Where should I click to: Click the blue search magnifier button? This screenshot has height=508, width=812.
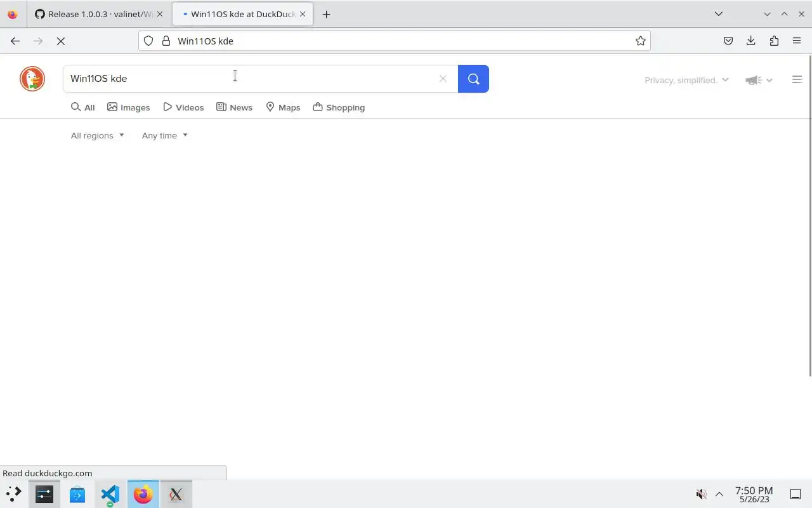point(473,79)
